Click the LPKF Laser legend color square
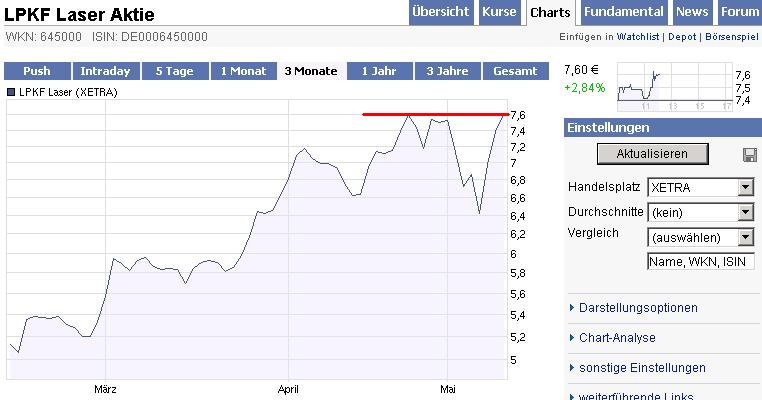The image size is (762, 400). point(11,92)
